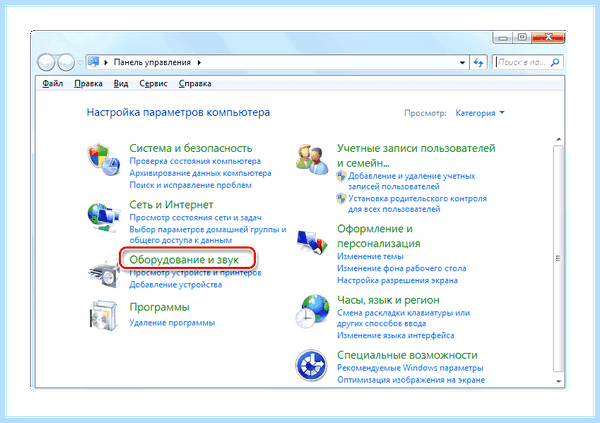Open Оборудование и звук category
The height and width of the screenshot is (423, 600).
click(x=184, y=260)
